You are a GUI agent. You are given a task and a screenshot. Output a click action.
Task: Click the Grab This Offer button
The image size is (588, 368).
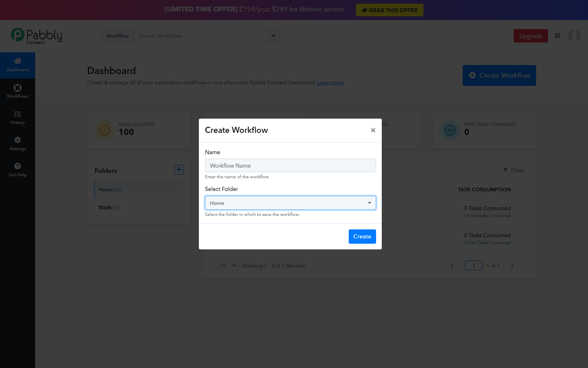[x=390, y=10]
